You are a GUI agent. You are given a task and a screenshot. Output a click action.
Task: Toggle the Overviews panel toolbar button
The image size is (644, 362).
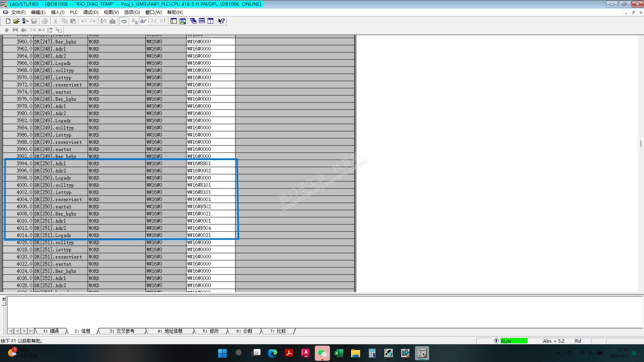[x=173, y=21]
